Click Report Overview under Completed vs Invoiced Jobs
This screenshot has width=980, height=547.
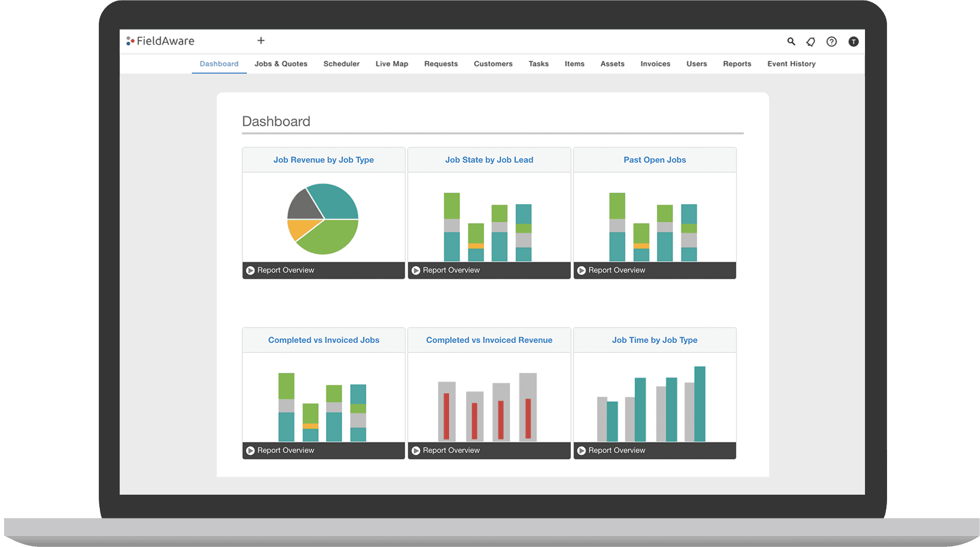click(x=285, y=451)
